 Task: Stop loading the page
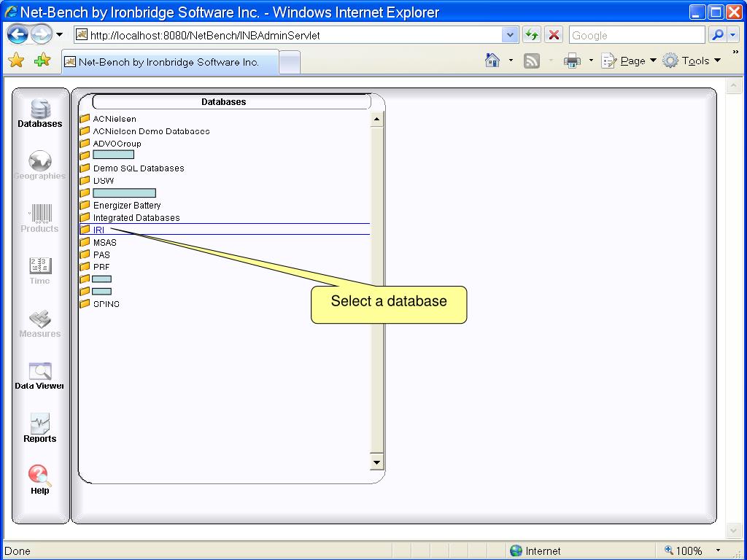click(554, 35)
